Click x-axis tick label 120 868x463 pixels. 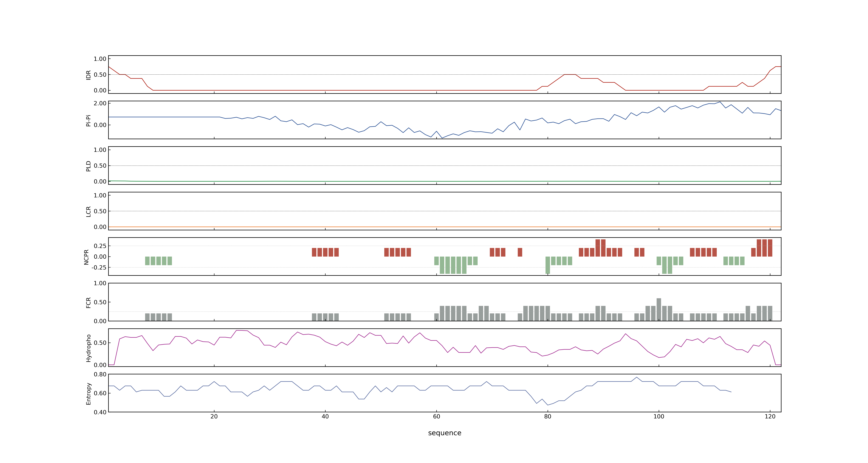point(770,416)
